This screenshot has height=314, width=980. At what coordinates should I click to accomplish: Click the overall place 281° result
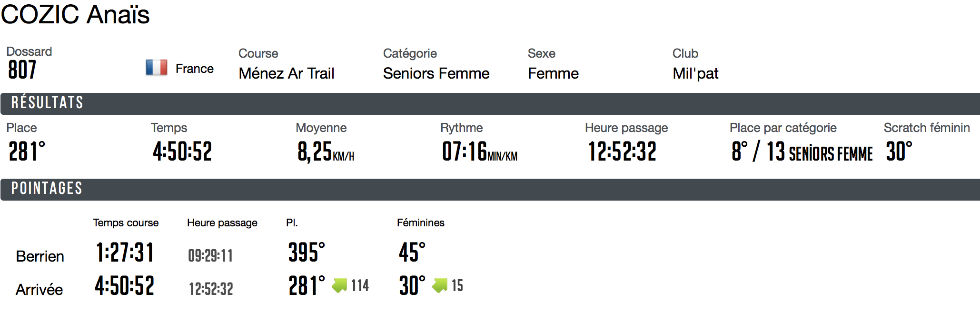[x=27, y=152]
